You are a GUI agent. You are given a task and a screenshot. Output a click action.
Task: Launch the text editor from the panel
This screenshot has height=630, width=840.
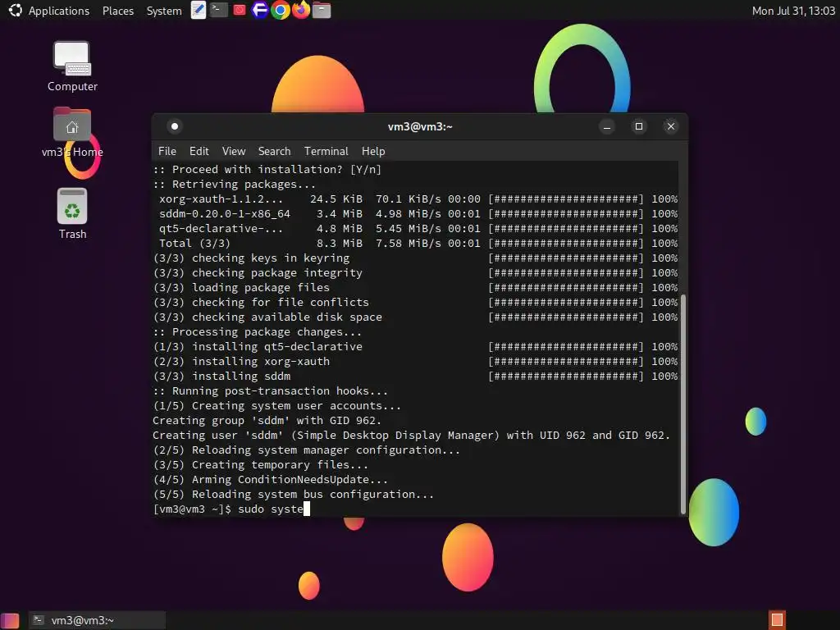click(x=199, y=10)
